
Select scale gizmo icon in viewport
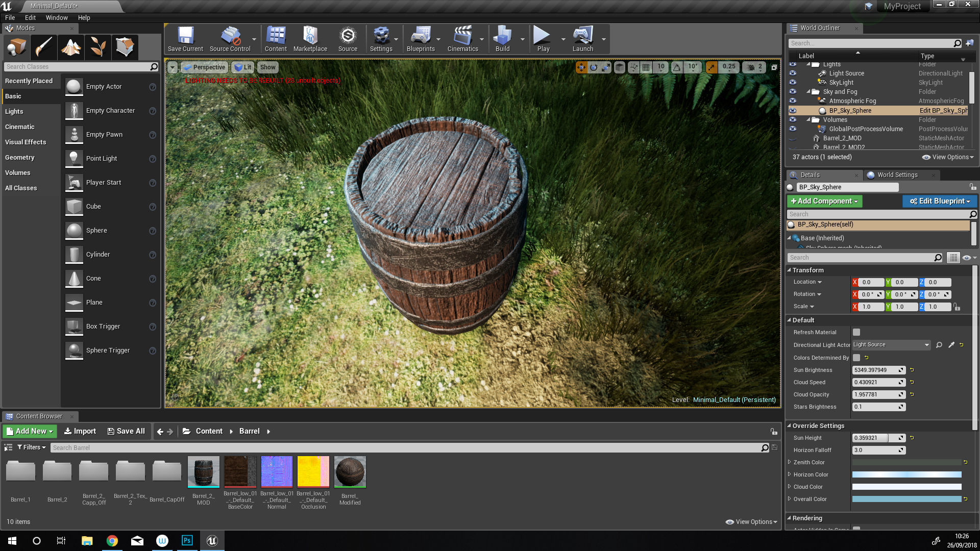tap(606, 67)
